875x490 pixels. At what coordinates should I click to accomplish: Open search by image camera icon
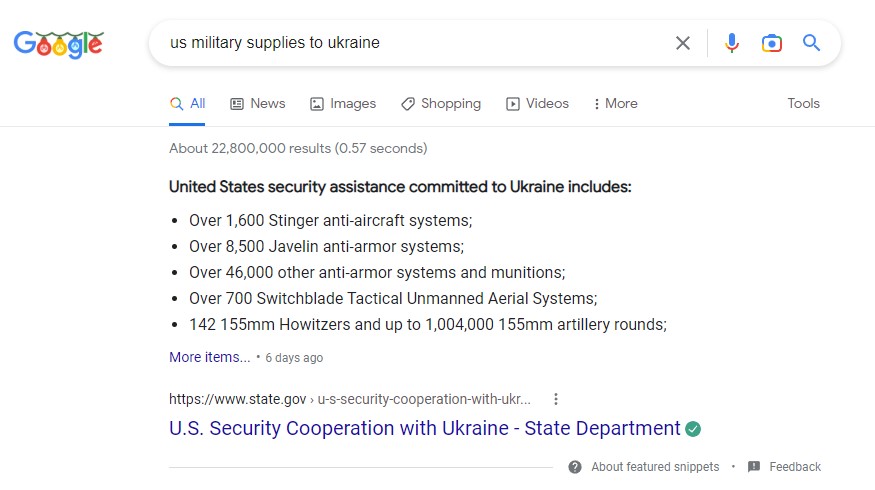(x=771, y=43)
